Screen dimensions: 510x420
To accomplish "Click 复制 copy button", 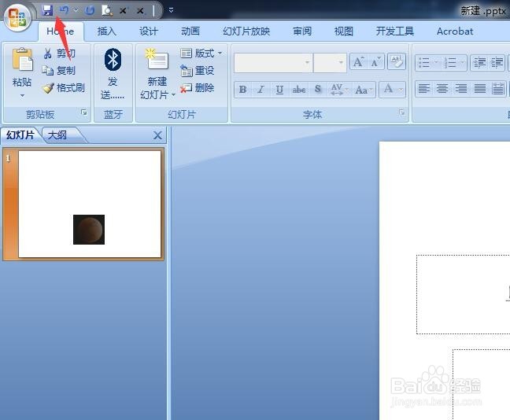I will point(59,71).
